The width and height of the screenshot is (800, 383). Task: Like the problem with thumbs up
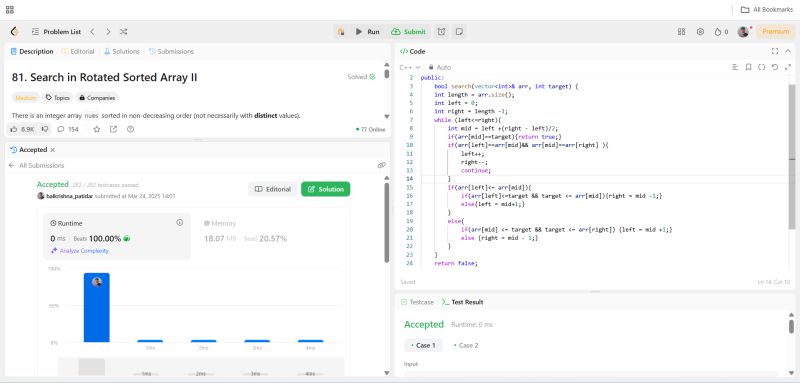pos(22,130)
